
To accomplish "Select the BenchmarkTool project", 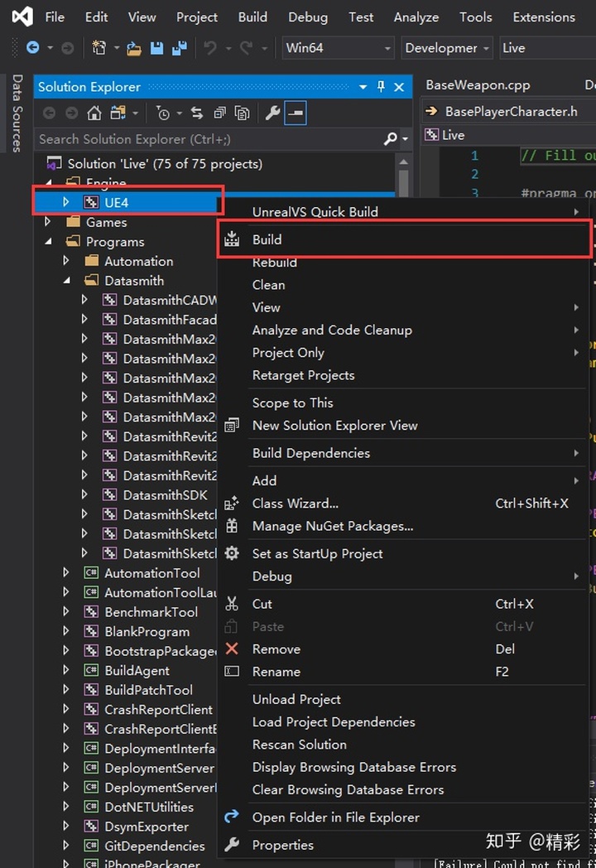I will click(151, 612).
